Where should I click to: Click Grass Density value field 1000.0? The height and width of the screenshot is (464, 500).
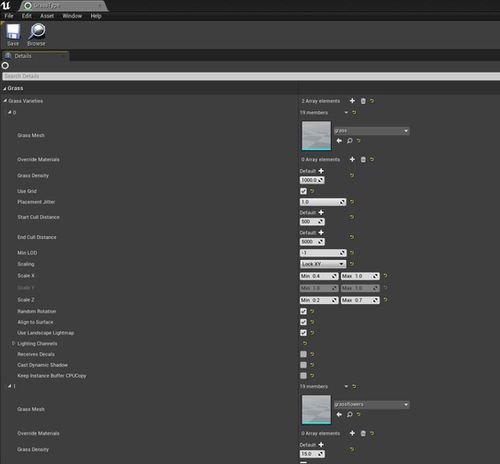tap(312, 180)
